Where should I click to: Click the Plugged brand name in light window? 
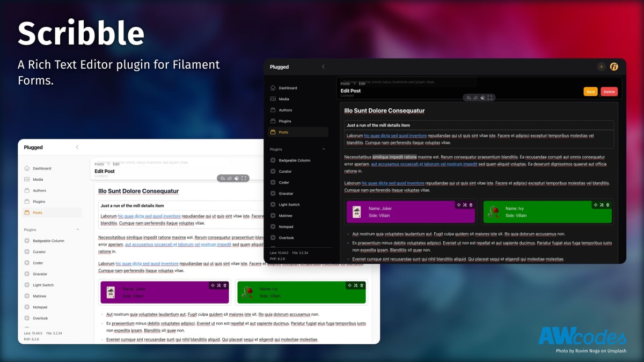click(x=33, y=147)
